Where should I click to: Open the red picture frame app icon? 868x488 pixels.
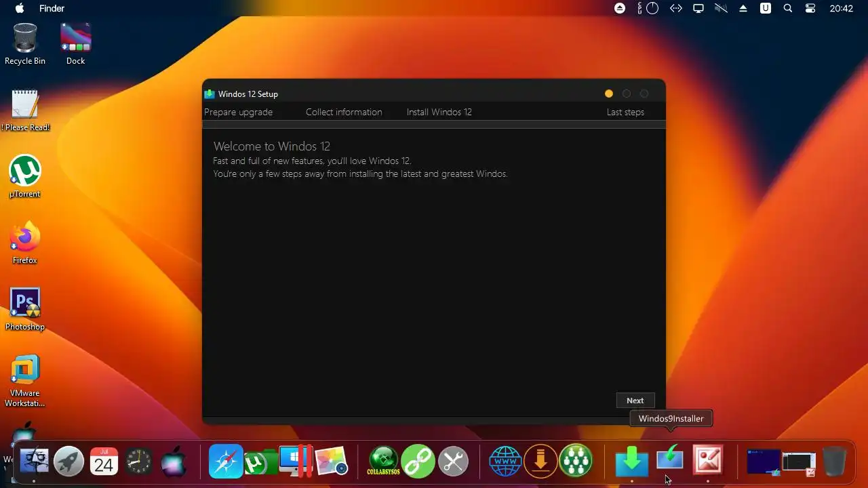point(708,460)
